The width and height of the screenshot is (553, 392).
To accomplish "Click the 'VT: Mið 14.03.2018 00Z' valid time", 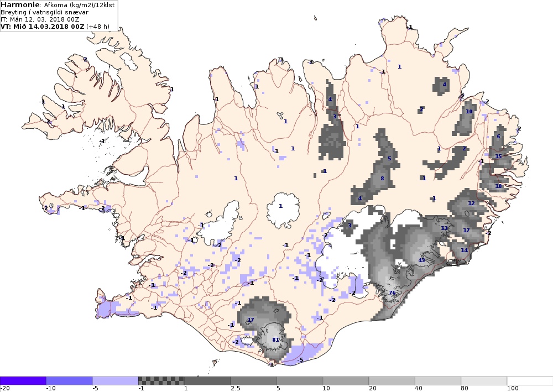I will tap(43, 27).
